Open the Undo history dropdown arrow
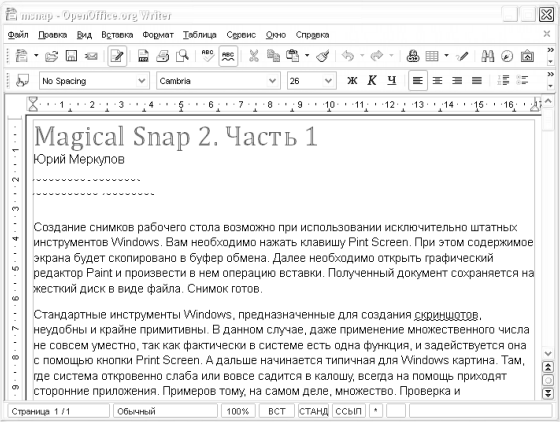Image resolution: width=560 pixels, height=422 pixels. 362,56
